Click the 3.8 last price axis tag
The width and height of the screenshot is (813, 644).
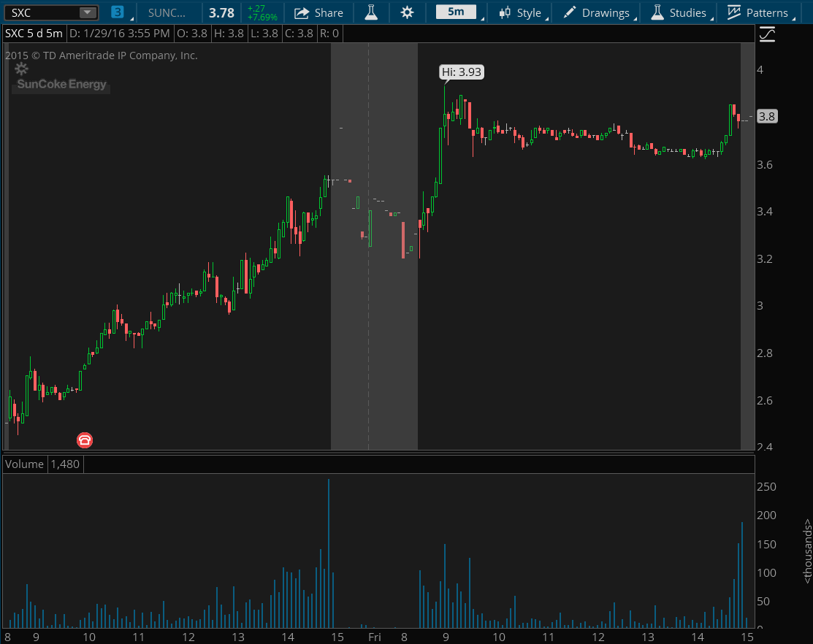(767, 117)
